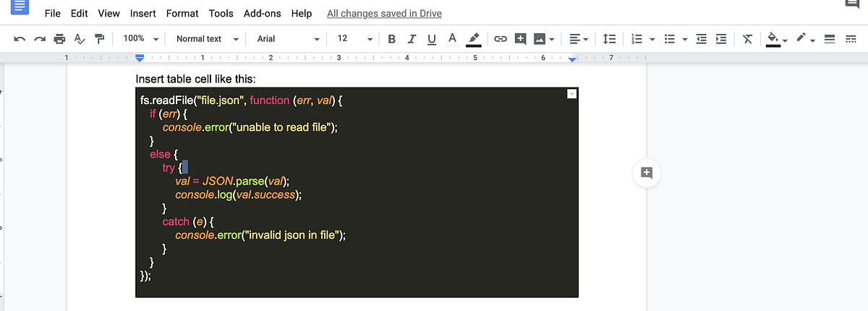Screen dimensions: 868x311
Task: Open the border dash style menu
Action: click(850, 39)
